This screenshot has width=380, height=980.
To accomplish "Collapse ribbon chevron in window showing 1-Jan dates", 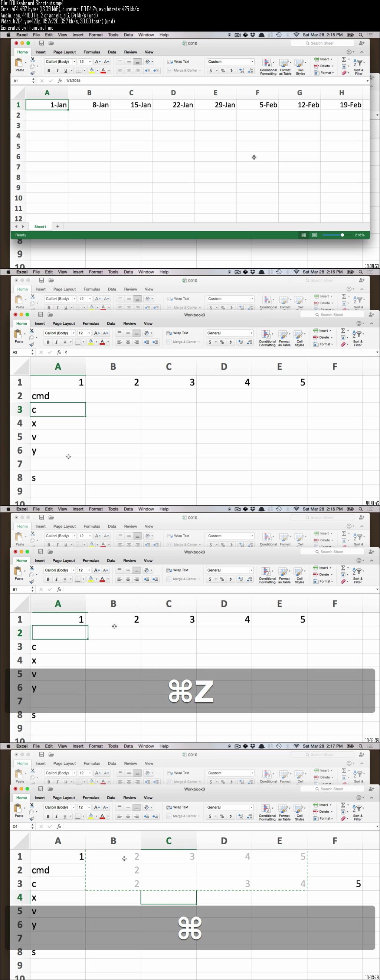I will click(x=362, y=52).
